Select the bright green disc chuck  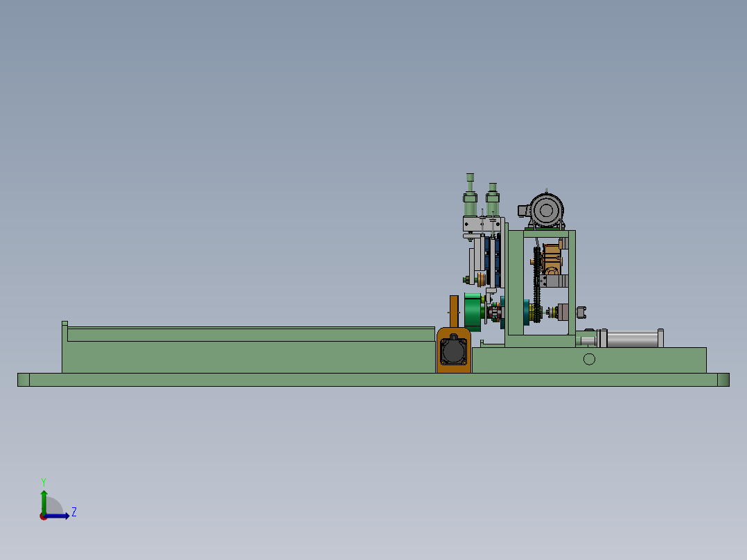(472, 312)
